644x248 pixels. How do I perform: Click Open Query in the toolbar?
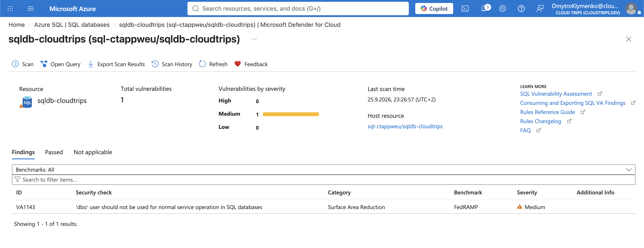pos(60,64)
